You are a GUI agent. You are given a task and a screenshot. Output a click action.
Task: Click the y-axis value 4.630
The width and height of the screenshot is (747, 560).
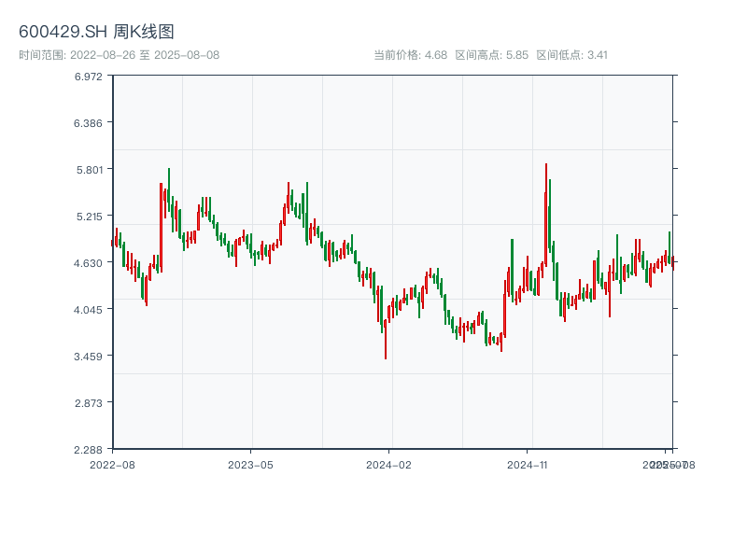(88, 263)
